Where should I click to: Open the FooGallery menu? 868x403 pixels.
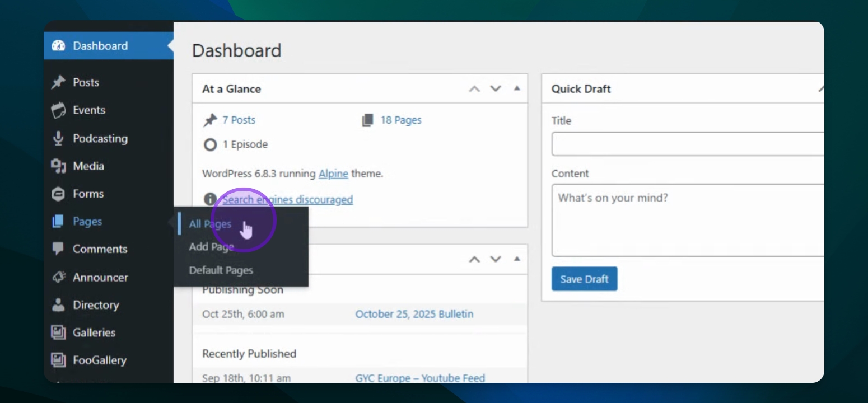[109, 360]
